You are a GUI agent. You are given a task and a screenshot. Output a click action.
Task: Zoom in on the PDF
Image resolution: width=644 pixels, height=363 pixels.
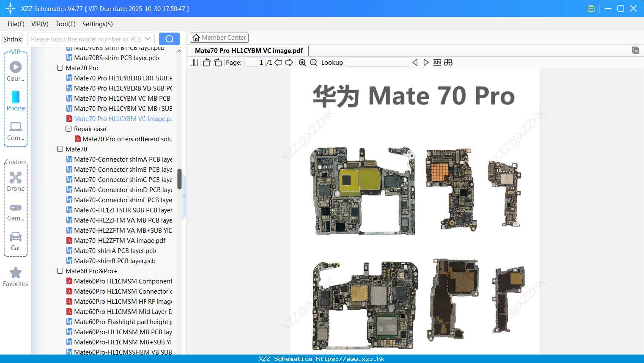(x=302, y=63)
